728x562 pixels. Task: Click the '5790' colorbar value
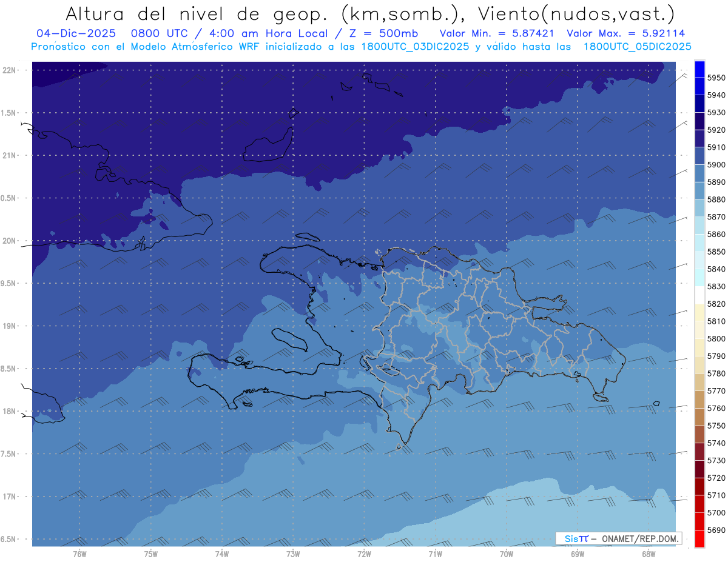point(716,356)
